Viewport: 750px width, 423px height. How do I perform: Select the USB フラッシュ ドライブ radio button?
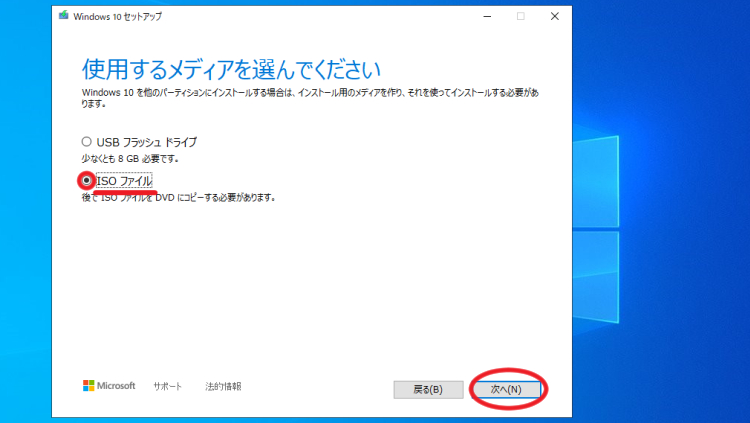[87, 141]
